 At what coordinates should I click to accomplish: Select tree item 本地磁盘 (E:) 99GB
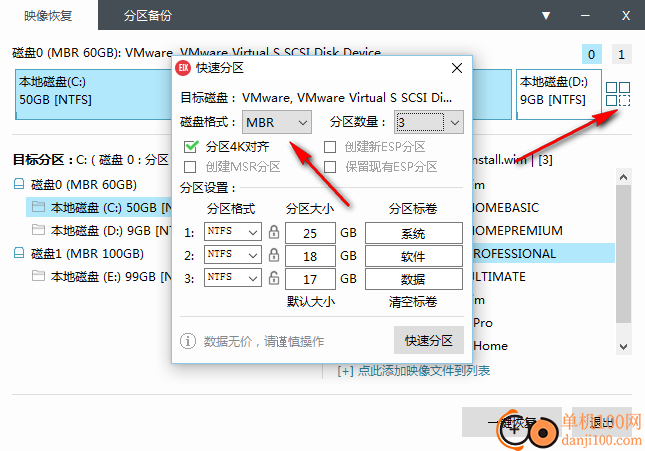click(x=111, y=277)
